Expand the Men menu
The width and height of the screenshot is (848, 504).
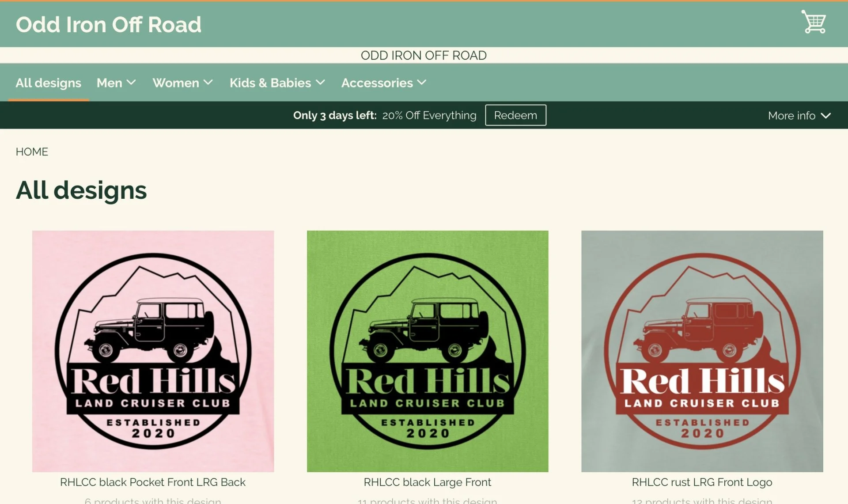tap(116, 83)
